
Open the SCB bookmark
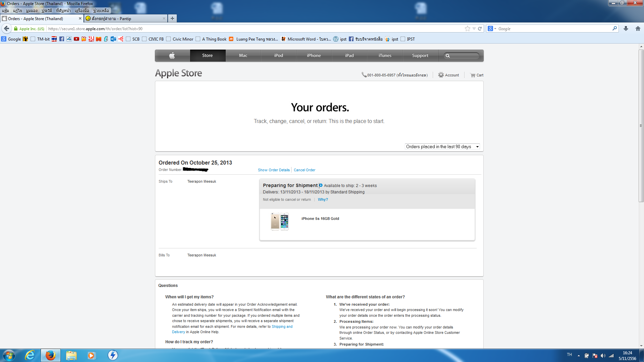133,39
